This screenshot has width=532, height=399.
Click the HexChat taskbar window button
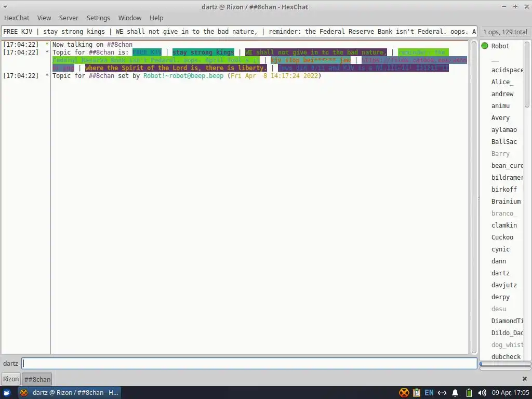[x=69, y=393]
